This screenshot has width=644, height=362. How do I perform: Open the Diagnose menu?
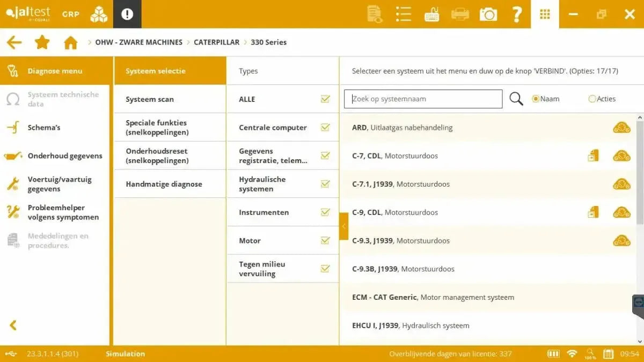coord(55,70)
